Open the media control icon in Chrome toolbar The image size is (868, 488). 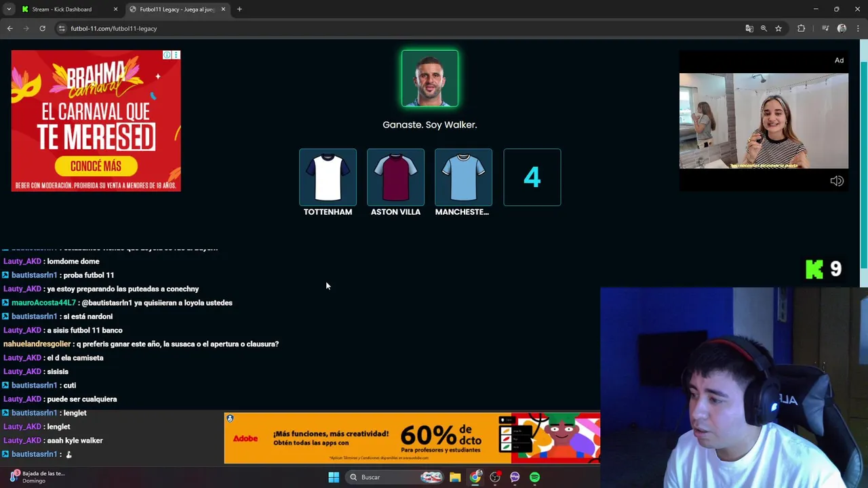click(x=825, y=28)
